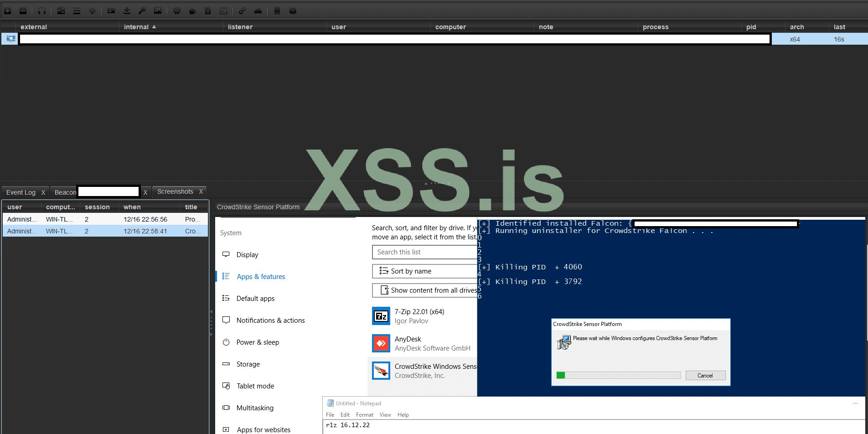Open the Notepad Edit menu
Screen dimensions: 868x434
tap(345, 415)
